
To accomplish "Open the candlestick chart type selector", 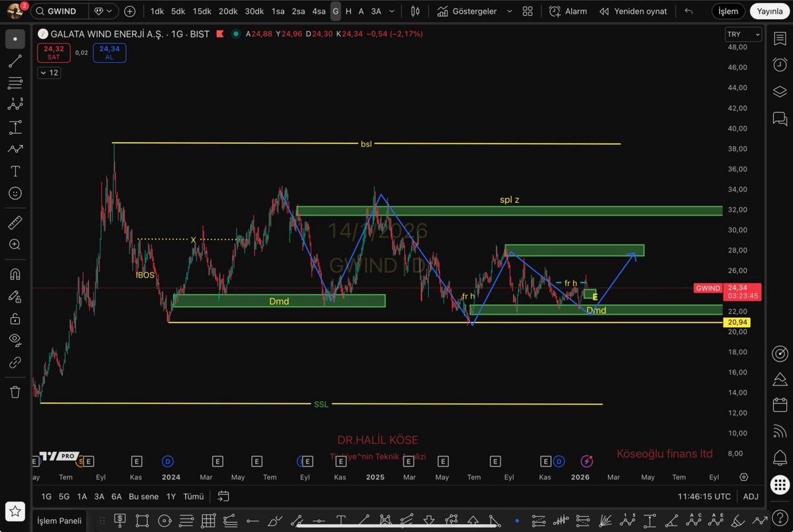I will tap(415, 11).
